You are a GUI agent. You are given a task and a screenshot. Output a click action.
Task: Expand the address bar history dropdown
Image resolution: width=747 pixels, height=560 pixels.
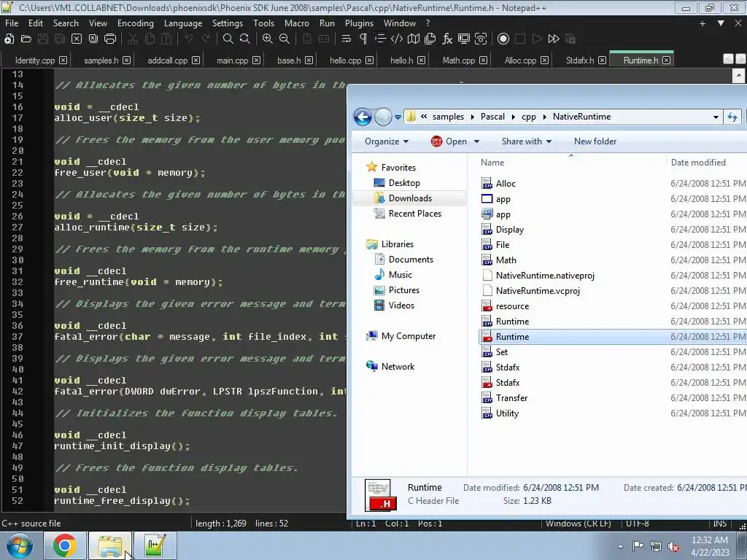716,117
